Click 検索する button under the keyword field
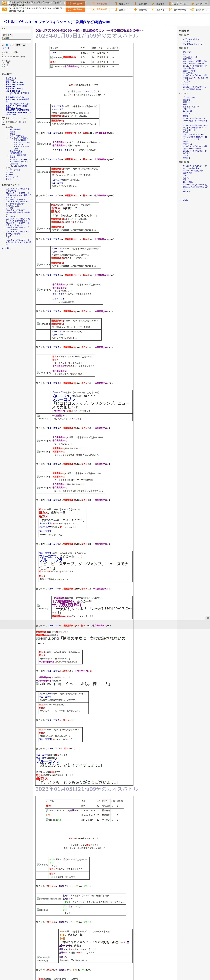This screenshot has width=210, height=980. click(x=7, y=35)
